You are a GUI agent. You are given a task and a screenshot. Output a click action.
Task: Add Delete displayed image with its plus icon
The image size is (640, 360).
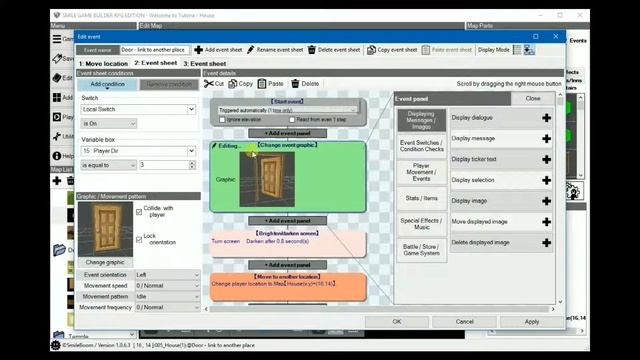tap(547, 243)
